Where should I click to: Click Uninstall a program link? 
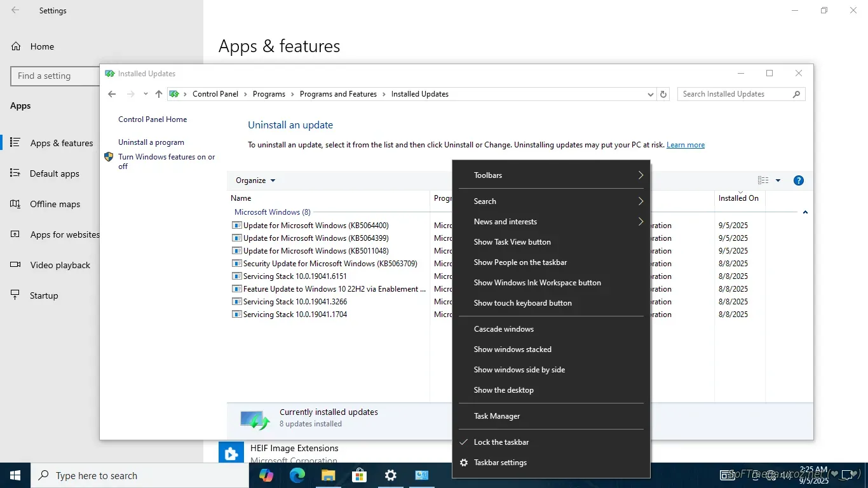coord(151,142)
